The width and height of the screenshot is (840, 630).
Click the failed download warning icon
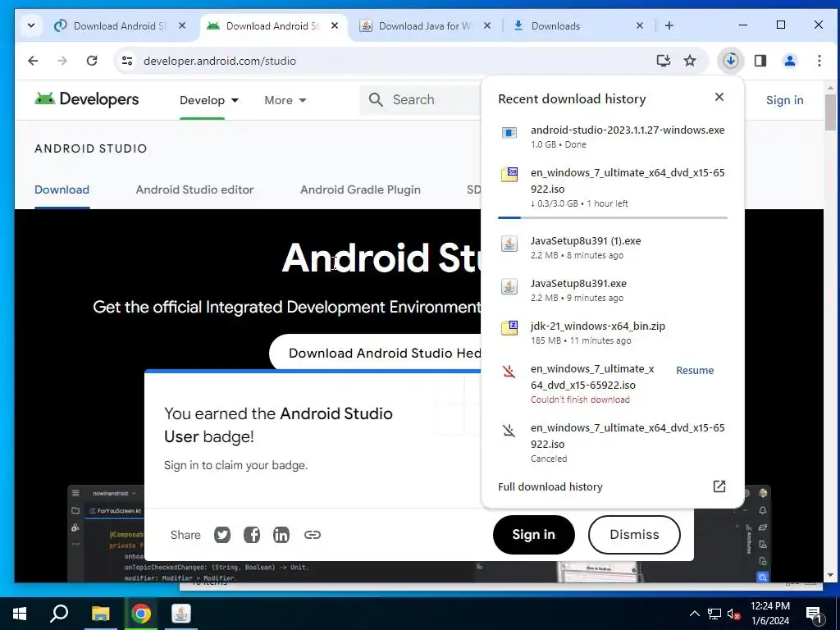[509, 371]
